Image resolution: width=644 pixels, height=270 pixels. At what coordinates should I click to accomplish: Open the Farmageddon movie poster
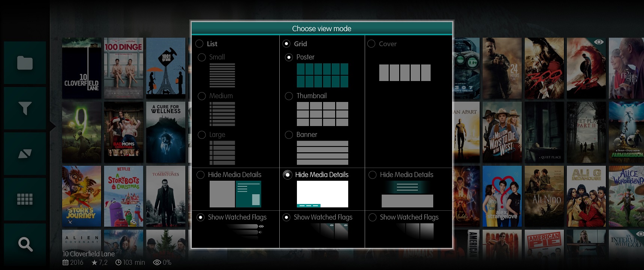coord(626,132)
